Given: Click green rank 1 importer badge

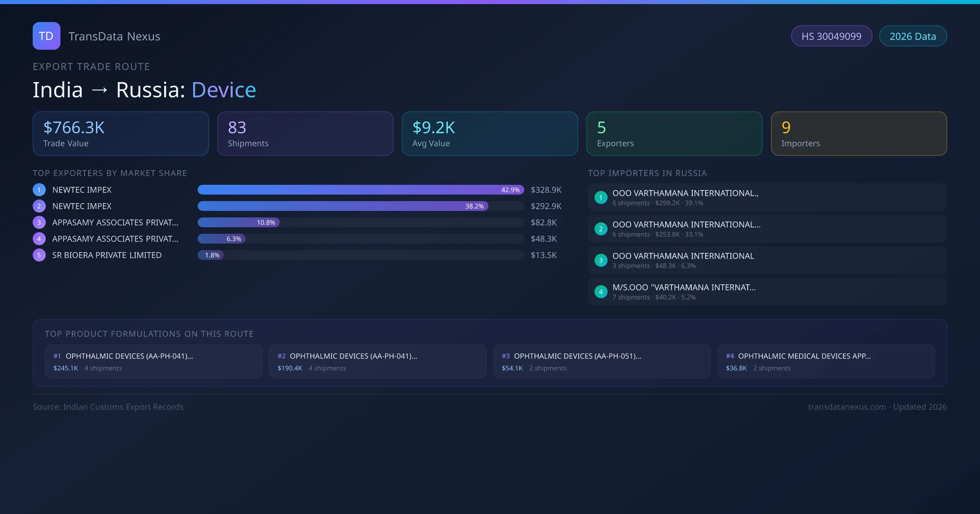Looking at the screenshot, I should 601,197.
